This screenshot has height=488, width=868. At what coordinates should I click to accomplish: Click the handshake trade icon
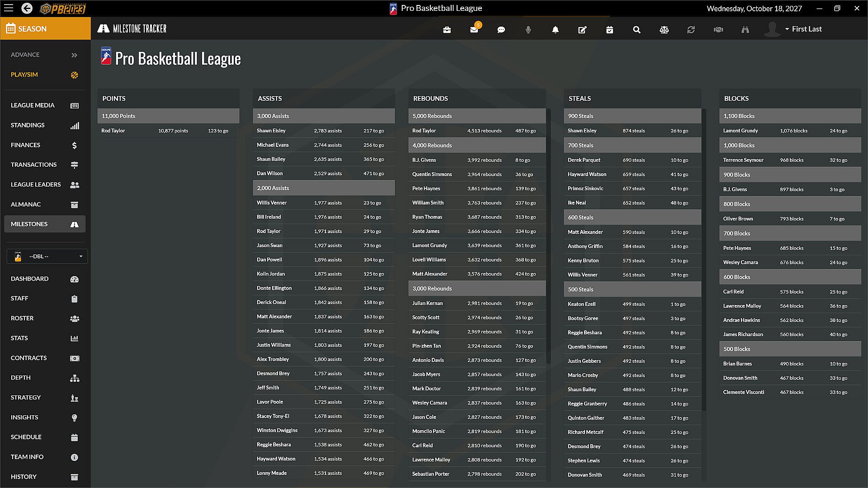pyautogui.click(x=718, y=30)
